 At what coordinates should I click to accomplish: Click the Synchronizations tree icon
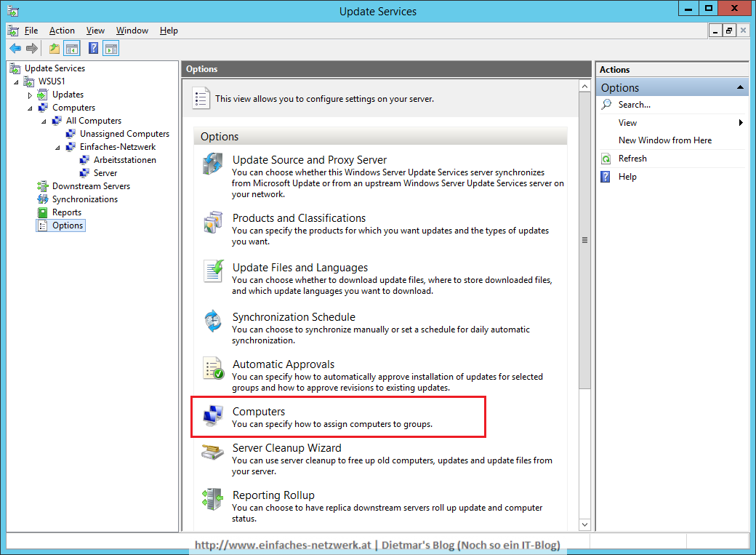(x=43, y=199)
